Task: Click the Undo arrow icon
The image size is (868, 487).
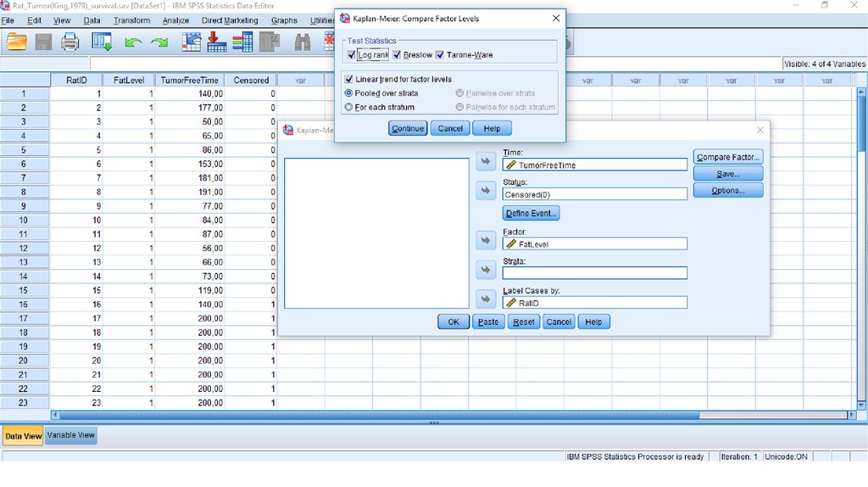Action: pyautogui.click(x=133, y=42)
